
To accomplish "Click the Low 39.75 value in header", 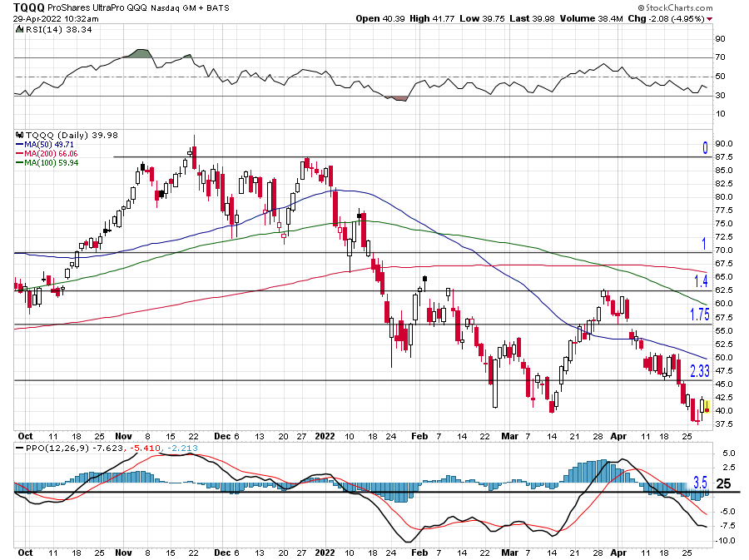I will 482,18.
